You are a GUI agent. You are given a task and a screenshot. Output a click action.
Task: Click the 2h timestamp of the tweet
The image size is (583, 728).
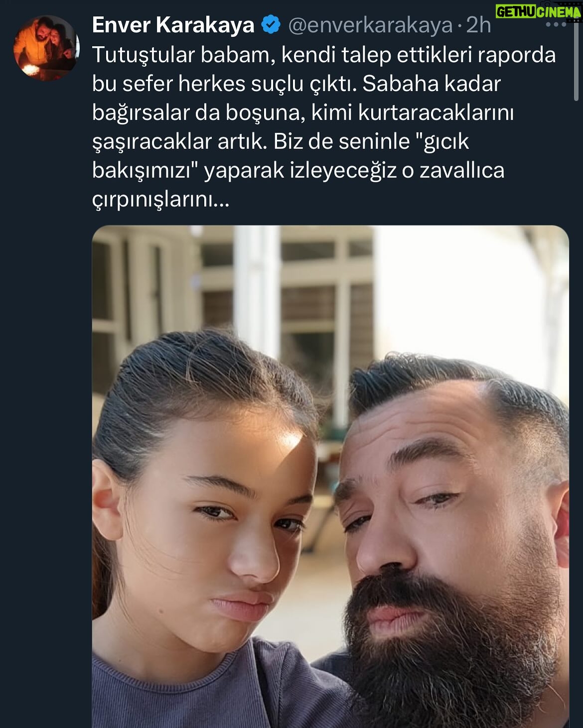pyautogui.click(x=478, y=25)
